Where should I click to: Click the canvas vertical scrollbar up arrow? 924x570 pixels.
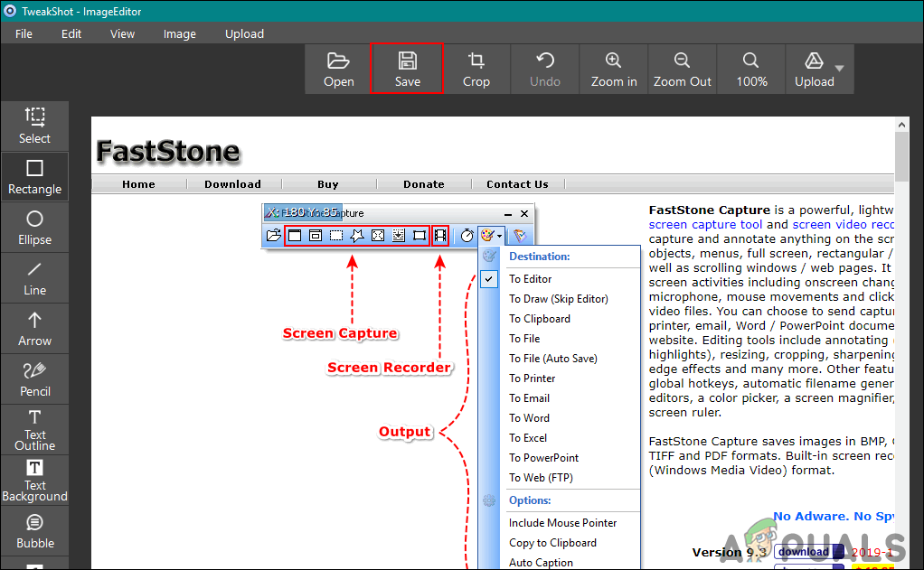click(x=901, y=125)
